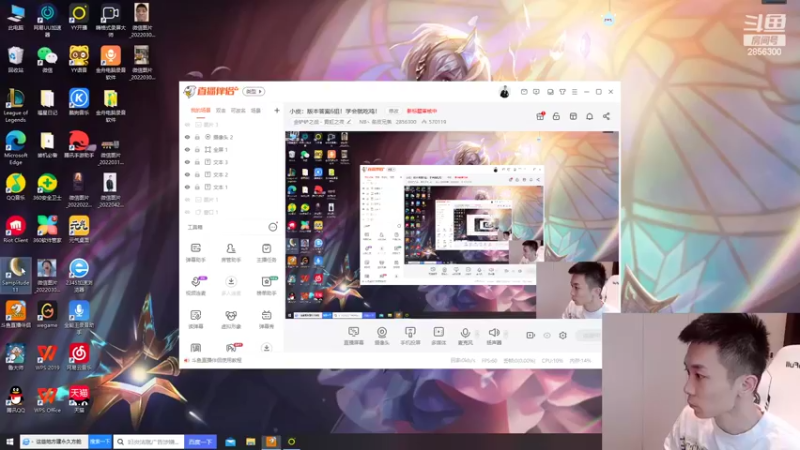
Task: Switch to the third scene tab
Action: coord(238,110)
